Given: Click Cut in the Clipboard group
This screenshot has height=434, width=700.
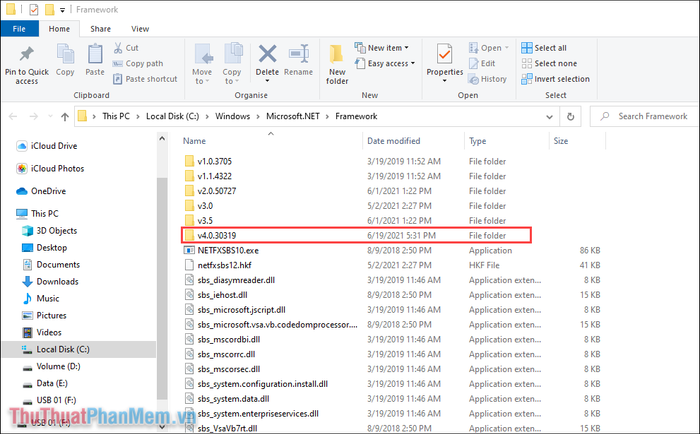Looking at the screenshot, I should (x=126, y=48).
